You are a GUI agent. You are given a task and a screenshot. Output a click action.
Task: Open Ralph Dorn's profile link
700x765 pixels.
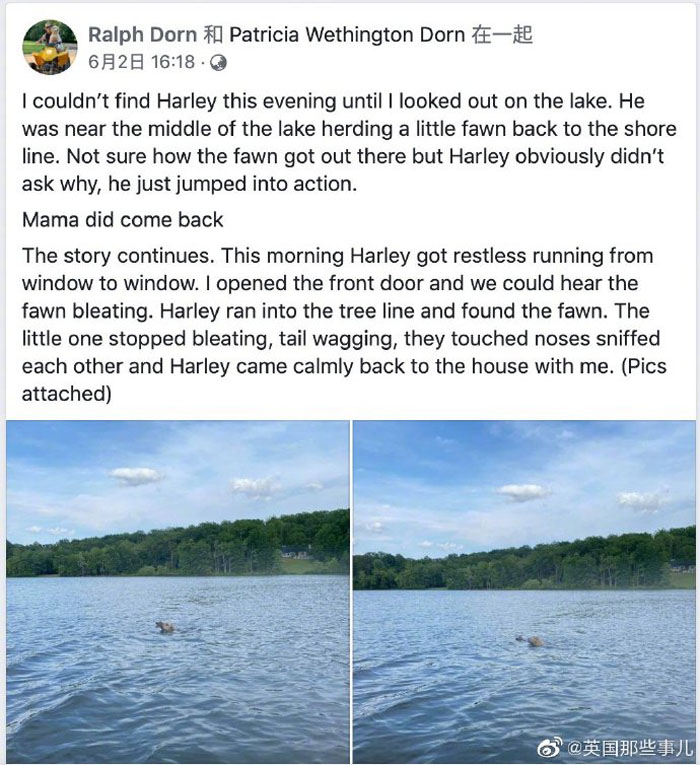tap(142, 35)
